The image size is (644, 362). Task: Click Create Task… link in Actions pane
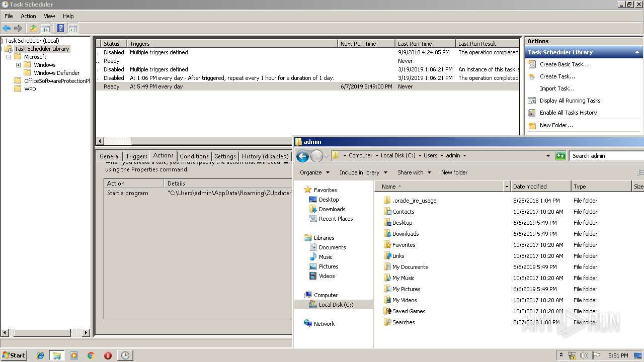[x=557, y=76]
